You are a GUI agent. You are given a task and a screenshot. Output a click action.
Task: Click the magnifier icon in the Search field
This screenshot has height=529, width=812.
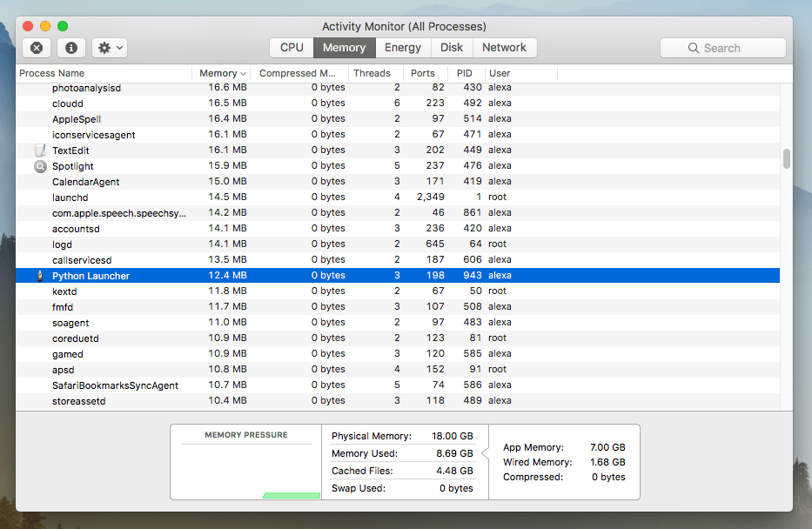click(692, 47)
